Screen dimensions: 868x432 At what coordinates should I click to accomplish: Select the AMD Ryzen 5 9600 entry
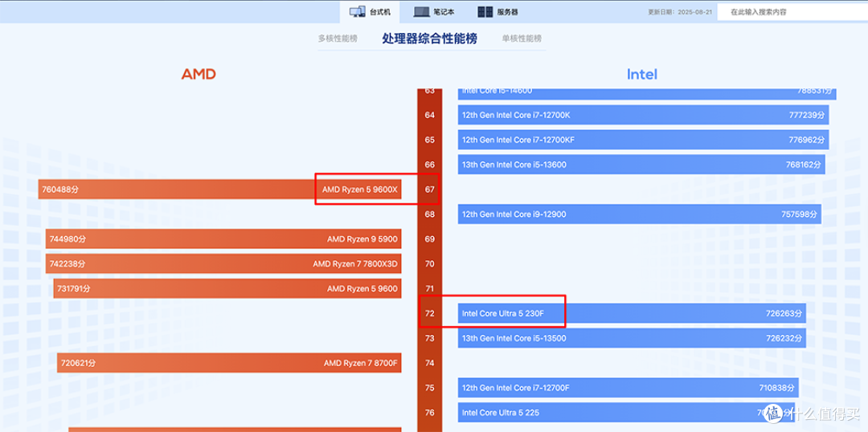(x=227, y=289)
